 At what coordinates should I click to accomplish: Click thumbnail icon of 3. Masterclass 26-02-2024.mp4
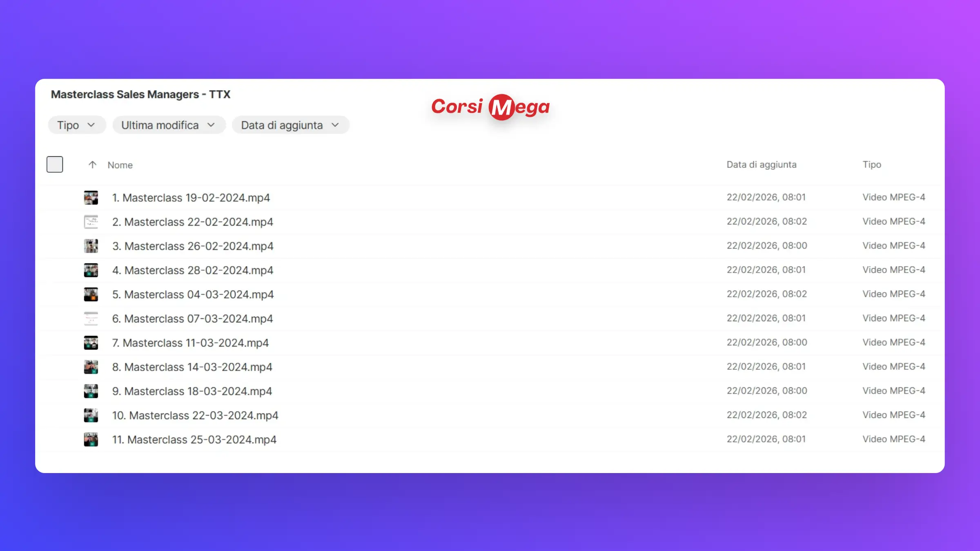point(91,246)
